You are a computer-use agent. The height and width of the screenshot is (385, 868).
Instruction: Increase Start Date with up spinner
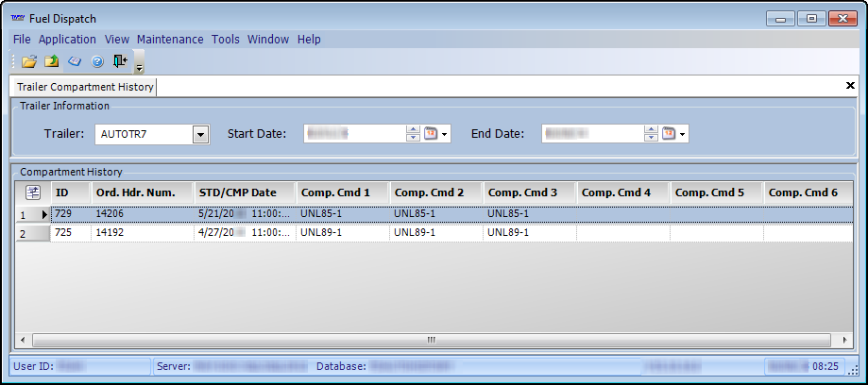tap(413, 130)
